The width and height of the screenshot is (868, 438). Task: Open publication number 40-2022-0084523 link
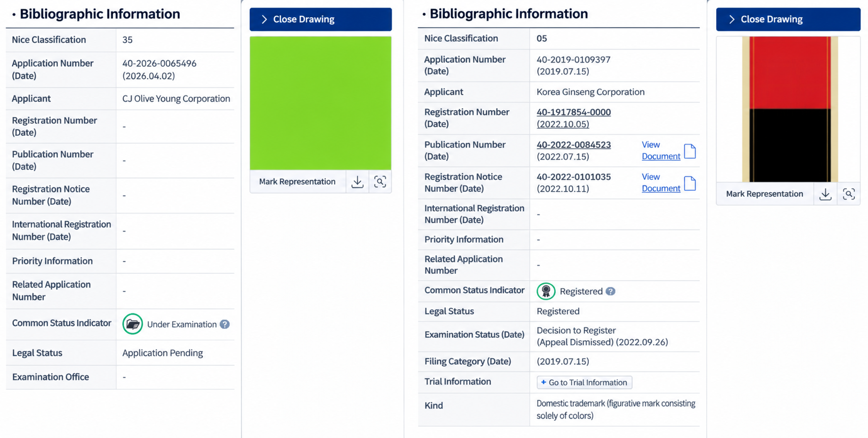coord(574,145)
